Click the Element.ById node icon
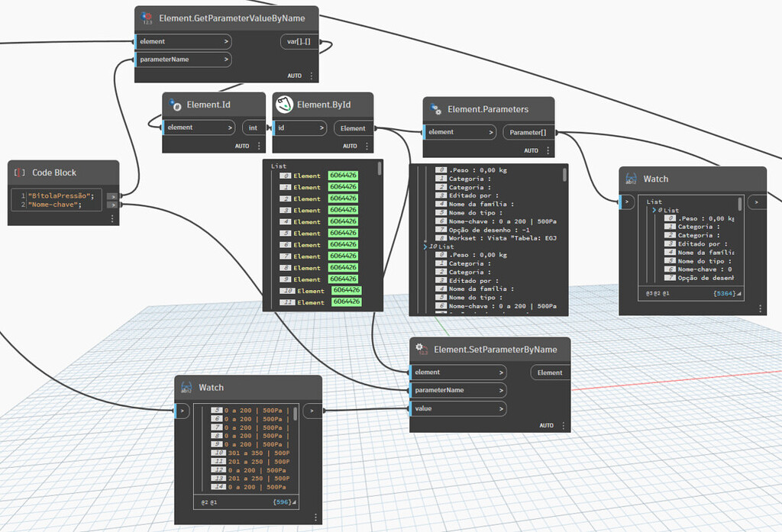The width and height of the screenshot is (782, 532). click(284, 105)
